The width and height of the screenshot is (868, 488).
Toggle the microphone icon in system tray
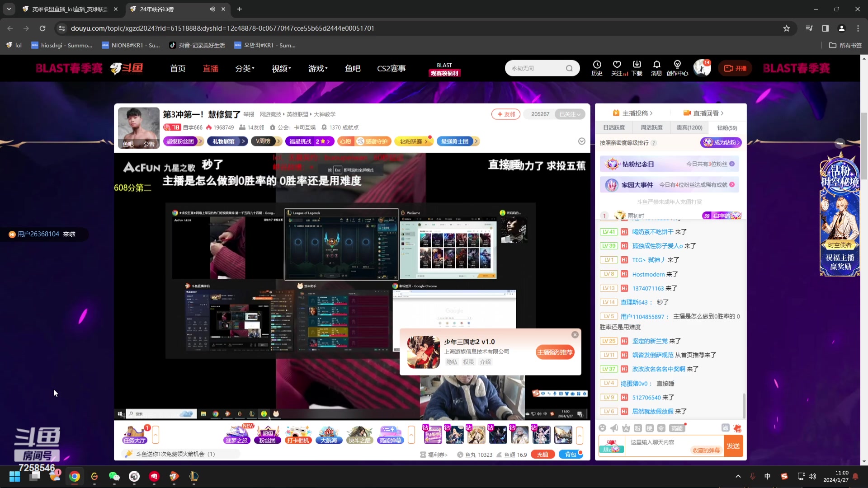[753, 476]
